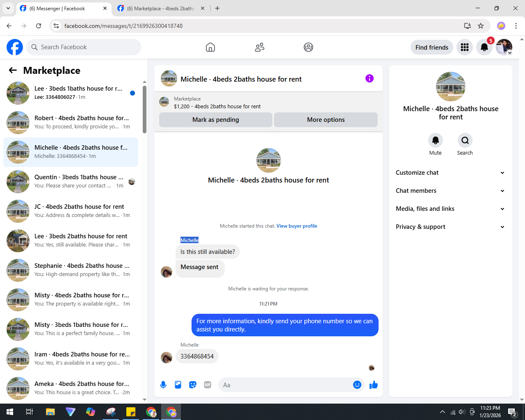
Task: Click the Is this still available? message
Action: pos(208,252)
